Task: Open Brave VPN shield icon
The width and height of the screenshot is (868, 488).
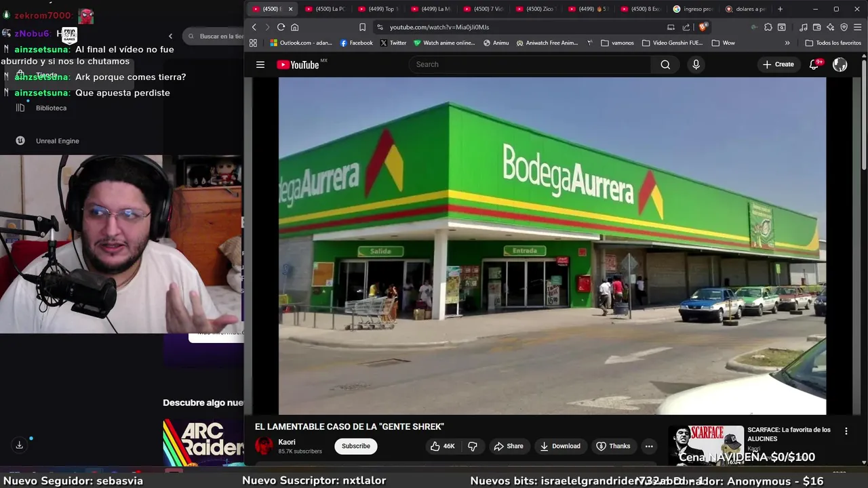Action: point(844,27)
